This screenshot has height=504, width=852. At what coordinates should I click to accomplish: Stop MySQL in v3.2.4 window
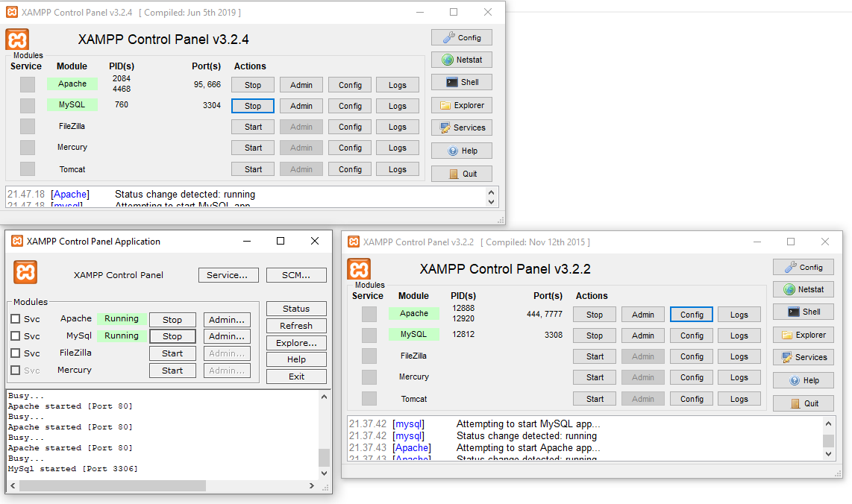(253, 106)
